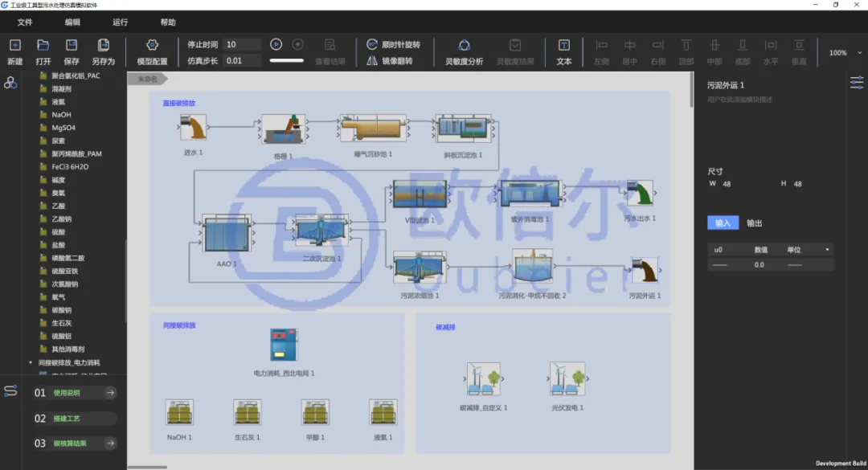
Task: Open the 运行 menu
Action: pos(120,22)
